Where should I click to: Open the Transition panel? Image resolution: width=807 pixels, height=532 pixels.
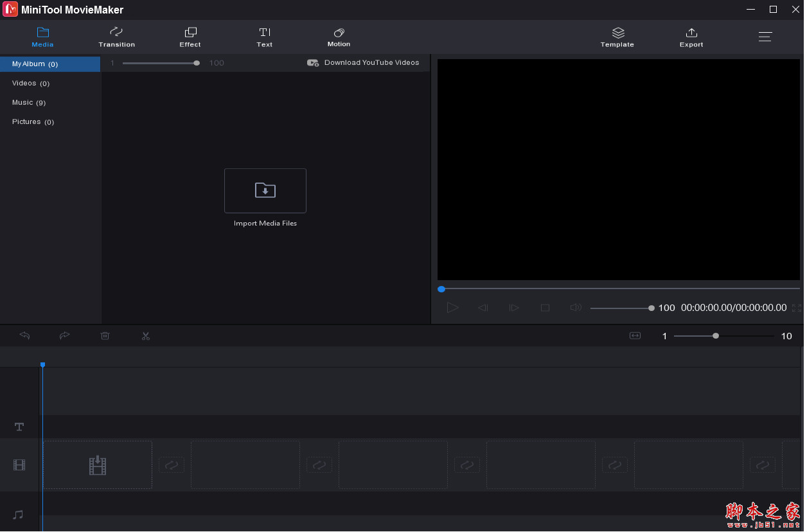click(116, 37)
